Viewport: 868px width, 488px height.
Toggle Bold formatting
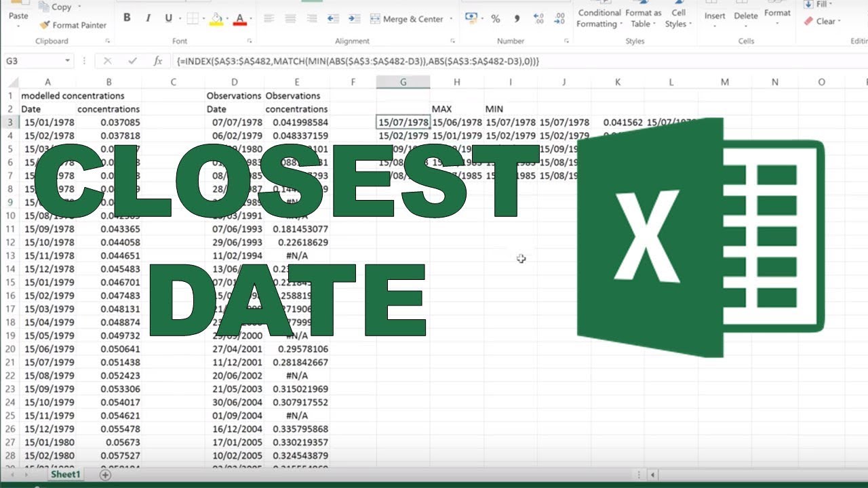(x=127, y=18)
